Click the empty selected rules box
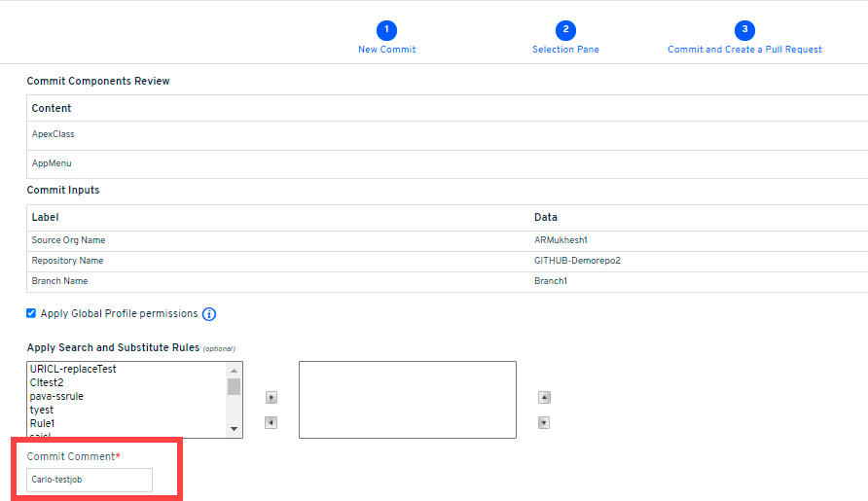This screenshot has width=868, height=501. point(407,400)
